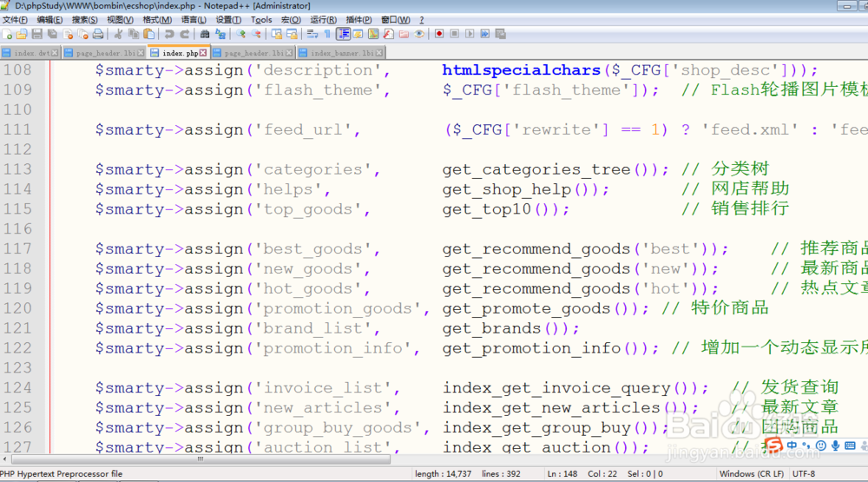
Task: Toggle synchronized horizontal scrolling
Action: coord(292,34)
